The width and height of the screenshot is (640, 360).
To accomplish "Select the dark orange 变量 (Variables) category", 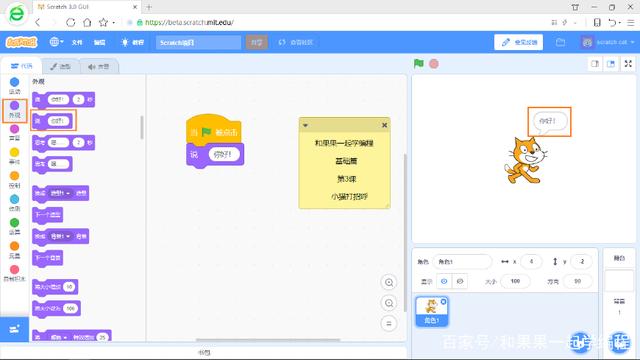I will [14, 250].
